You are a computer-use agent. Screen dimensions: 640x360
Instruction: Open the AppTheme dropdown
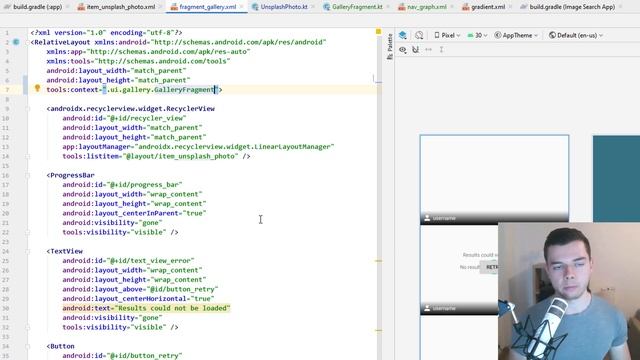tap(516, 36)
